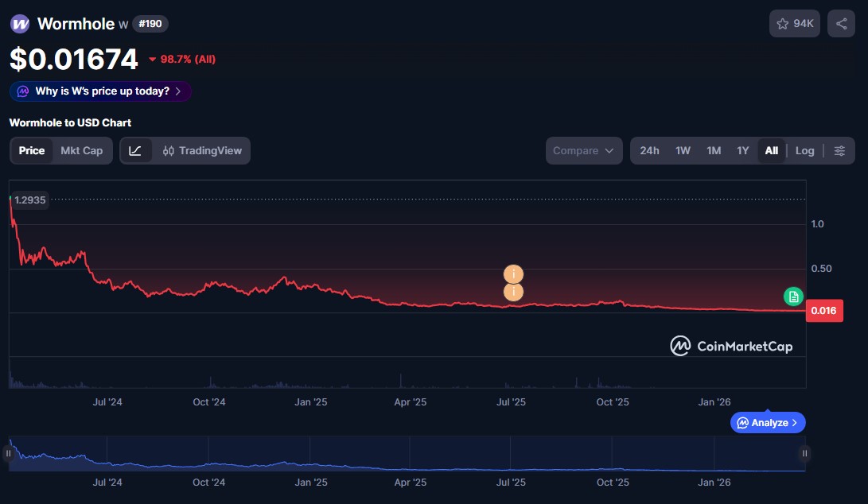Image resolution: width=868 pixels, height=504 pixels.
Task: Grab the right range slider handle
Action: point(804,454)
